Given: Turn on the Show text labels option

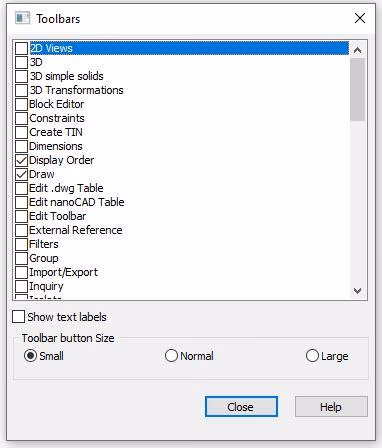Looking at the screenshot, I should click(18, 317).
